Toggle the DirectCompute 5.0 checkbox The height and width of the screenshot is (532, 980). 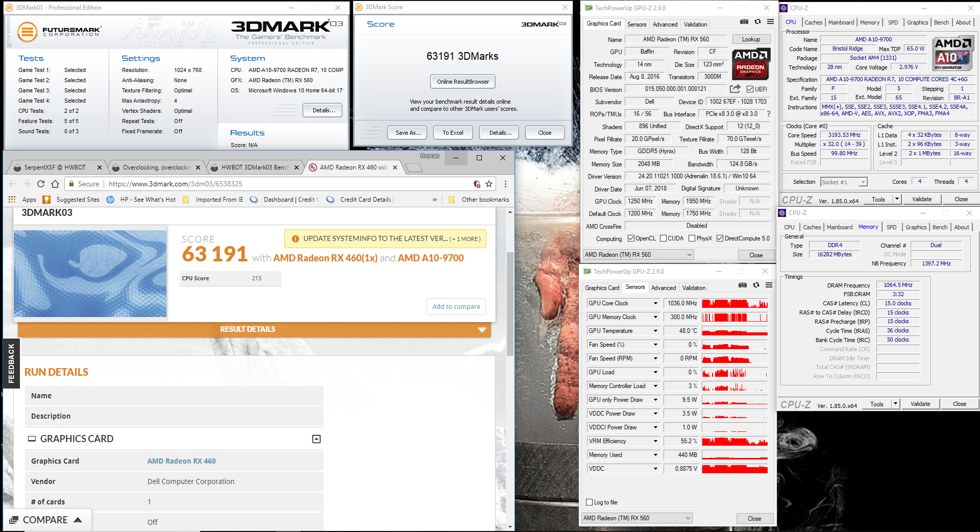pos(720,238)
